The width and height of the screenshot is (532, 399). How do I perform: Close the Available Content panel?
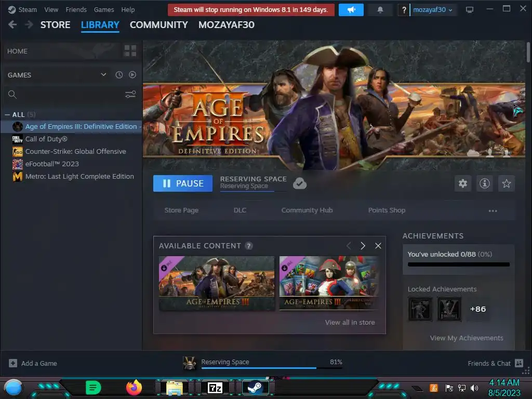click(378, 246)
